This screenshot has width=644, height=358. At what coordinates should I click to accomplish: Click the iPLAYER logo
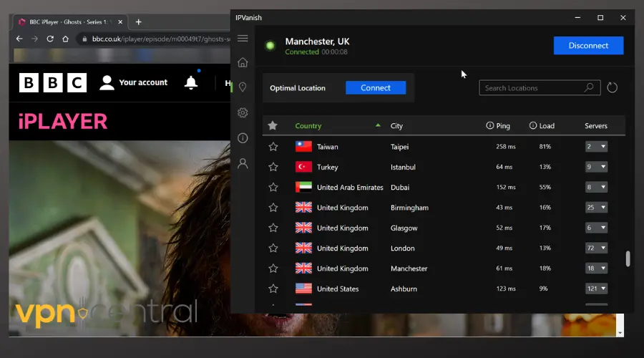point(63,122)
